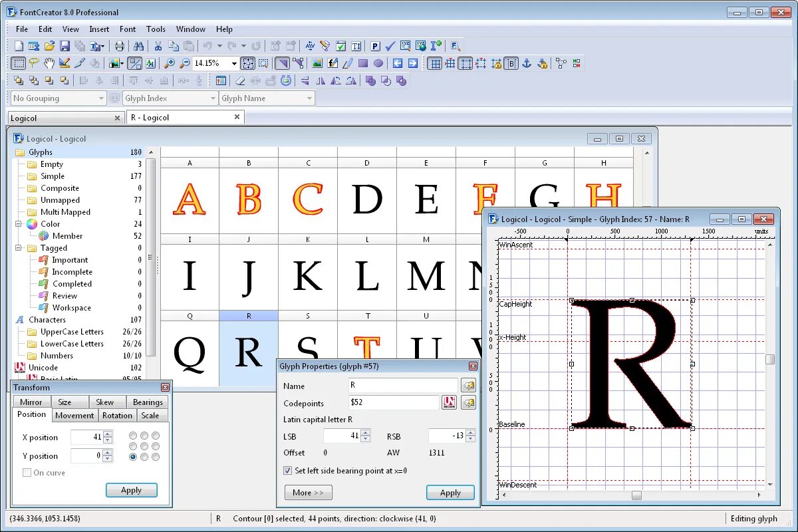Viewport: 798px width, 532px height.
Task: Open a font file with the folder icon
Action: 50,46
